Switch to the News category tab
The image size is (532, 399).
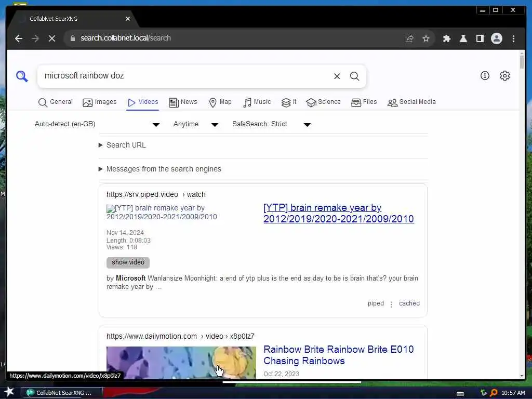click(183, 102)
